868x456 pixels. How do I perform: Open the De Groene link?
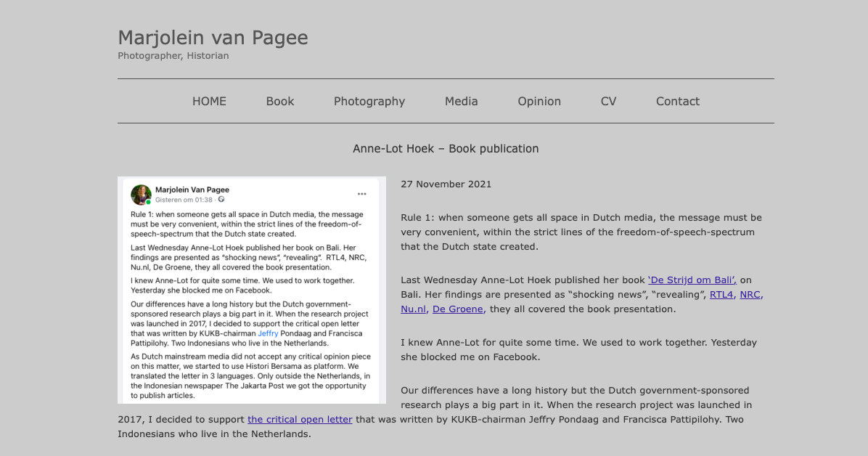[458, 309]
